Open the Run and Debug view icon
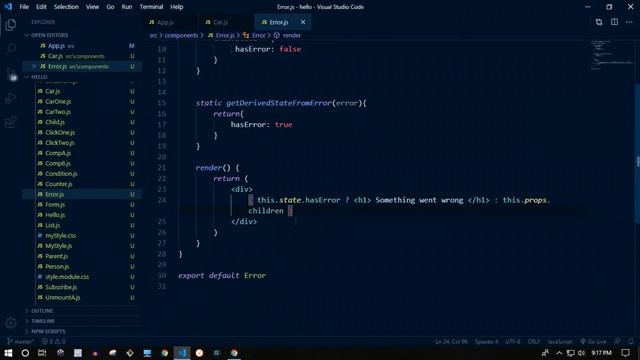This screenshot has width=640, height=360. [11, 98]
